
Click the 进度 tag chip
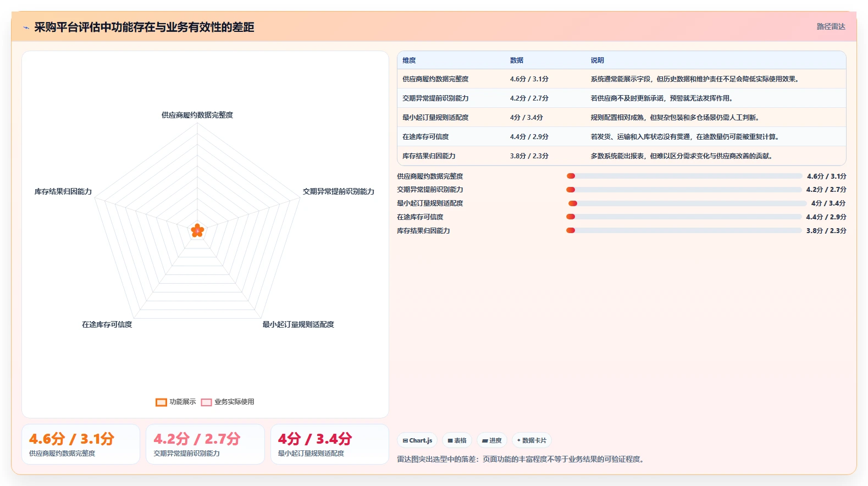point(491,440)
